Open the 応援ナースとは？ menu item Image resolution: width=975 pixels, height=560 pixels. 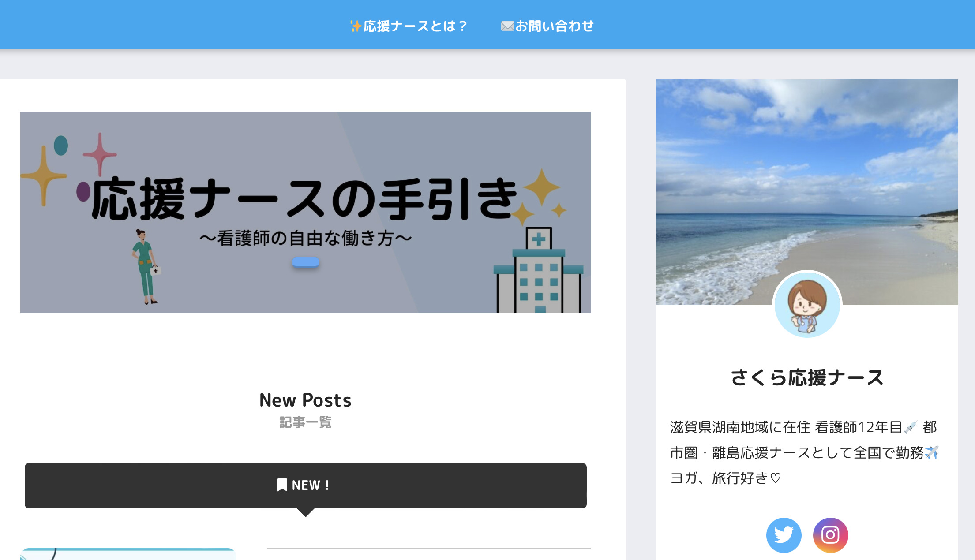tap(408, 26)
